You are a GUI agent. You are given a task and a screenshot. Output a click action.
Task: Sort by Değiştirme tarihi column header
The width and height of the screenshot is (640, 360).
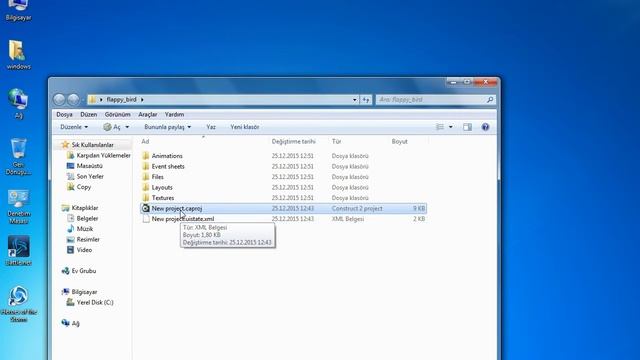click(293, 142)
